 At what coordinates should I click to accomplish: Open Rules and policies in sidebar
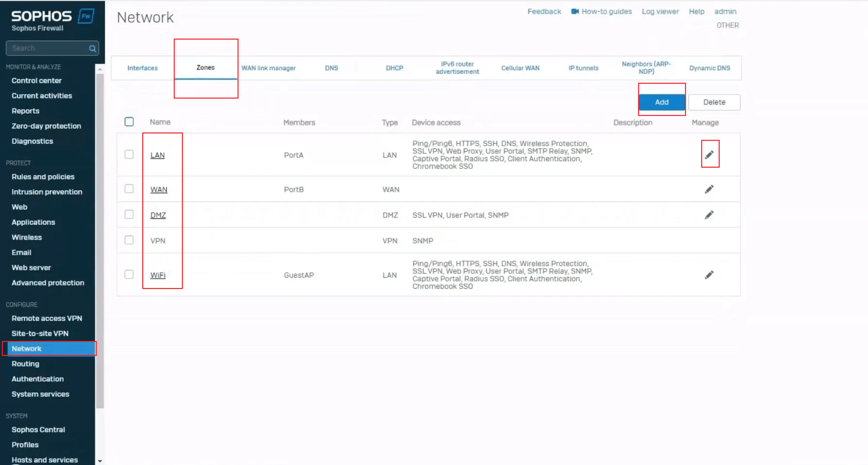click(x=43, y=177)
